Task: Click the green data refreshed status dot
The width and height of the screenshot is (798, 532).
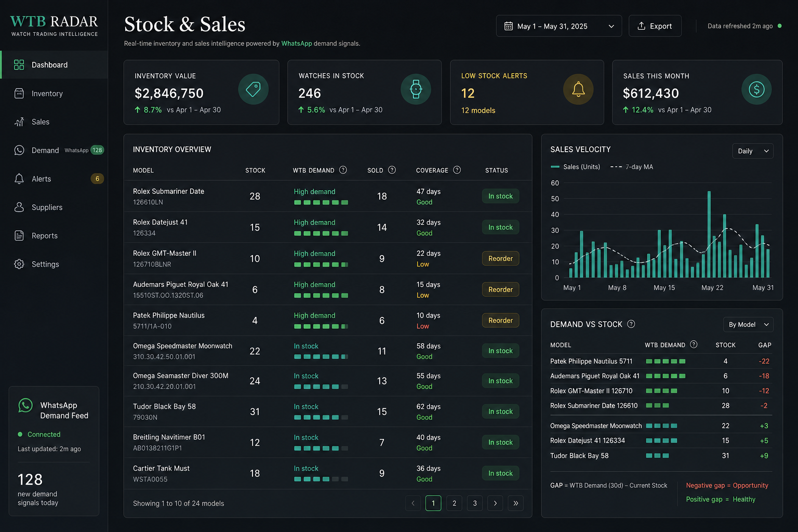Action: tap(779, 26)
